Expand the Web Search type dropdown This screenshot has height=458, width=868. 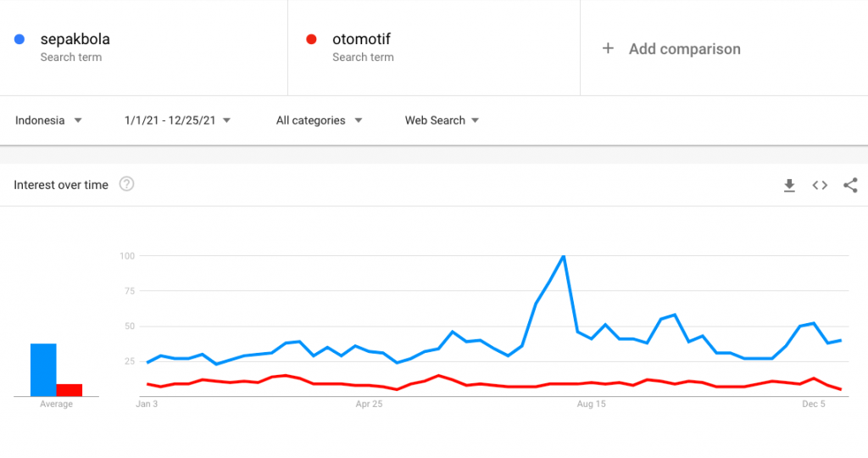coord(442,120)
